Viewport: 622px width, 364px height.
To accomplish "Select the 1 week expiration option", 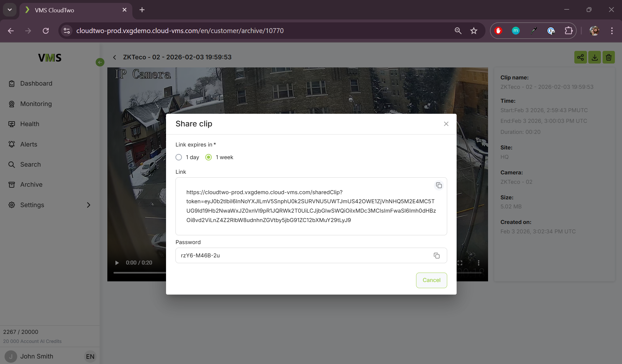I will (209, 157).
